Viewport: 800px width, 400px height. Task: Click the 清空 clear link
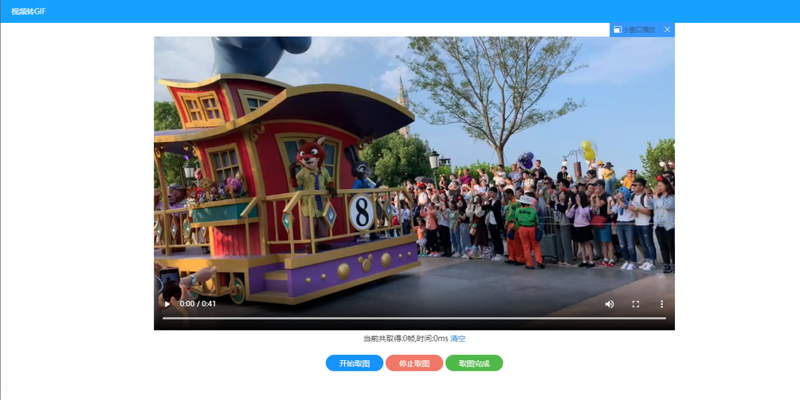click(458, 339)
